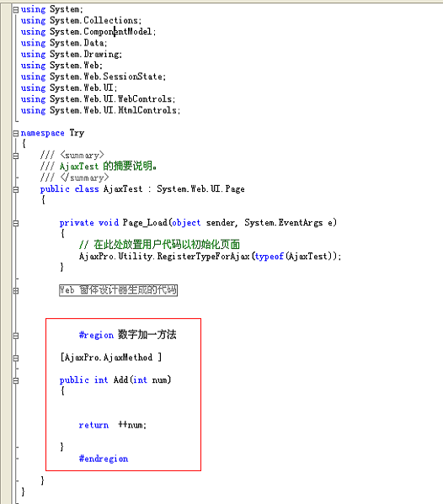Collapse the Add method outline
Screen dimensions: 443x504
(15, 380)
